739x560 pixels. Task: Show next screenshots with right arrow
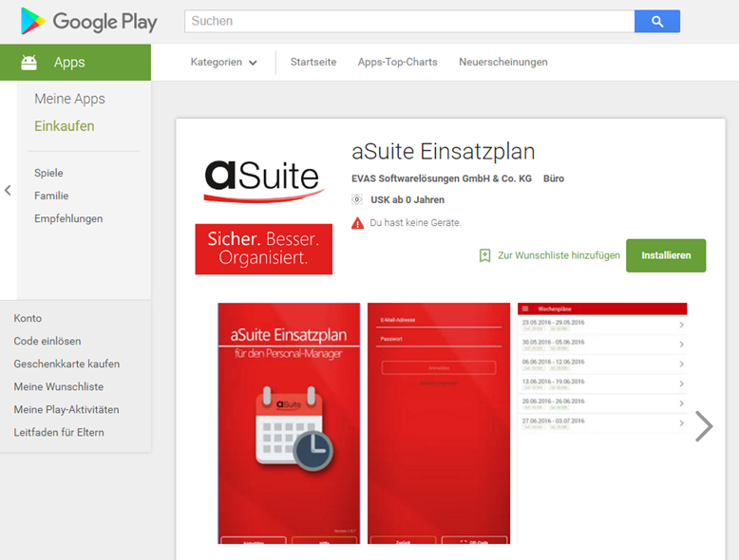click(x=703, y=426)
